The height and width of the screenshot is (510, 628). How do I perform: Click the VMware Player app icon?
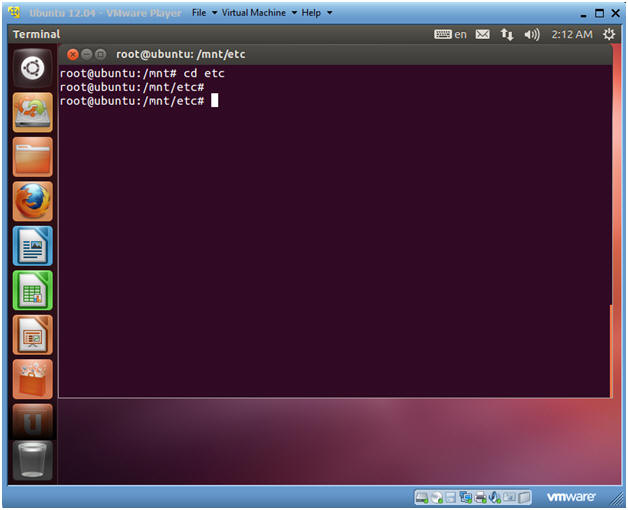pyautogui.click(x=14, y=13)
